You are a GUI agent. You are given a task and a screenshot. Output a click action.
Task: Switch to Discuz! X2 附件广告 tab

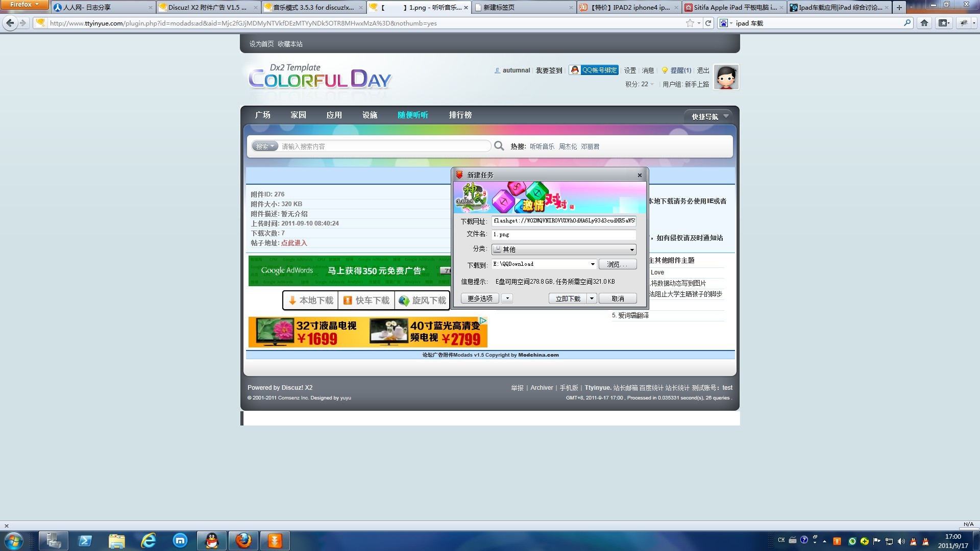click(x=207, y=7)
